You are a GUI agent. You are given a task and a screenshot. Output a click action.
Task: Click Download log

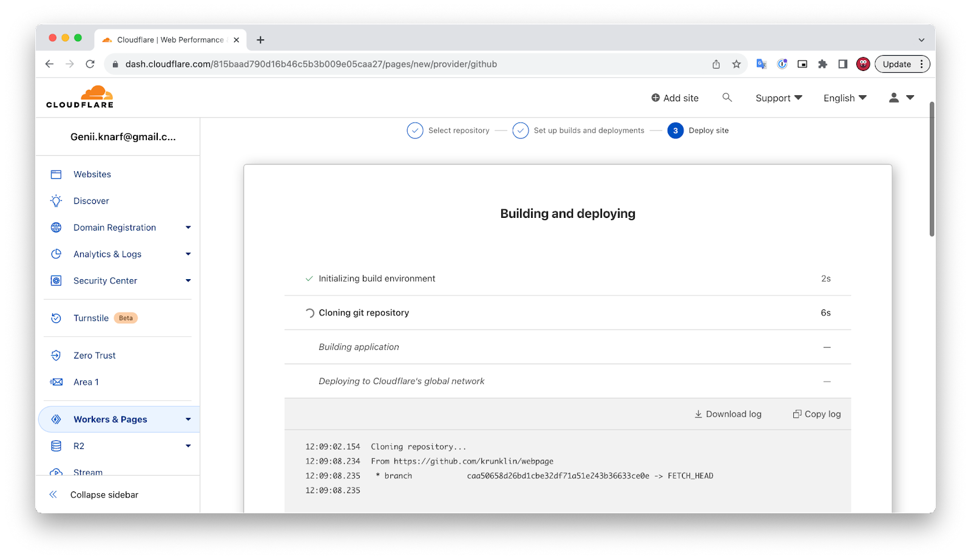tap(728, 414)
